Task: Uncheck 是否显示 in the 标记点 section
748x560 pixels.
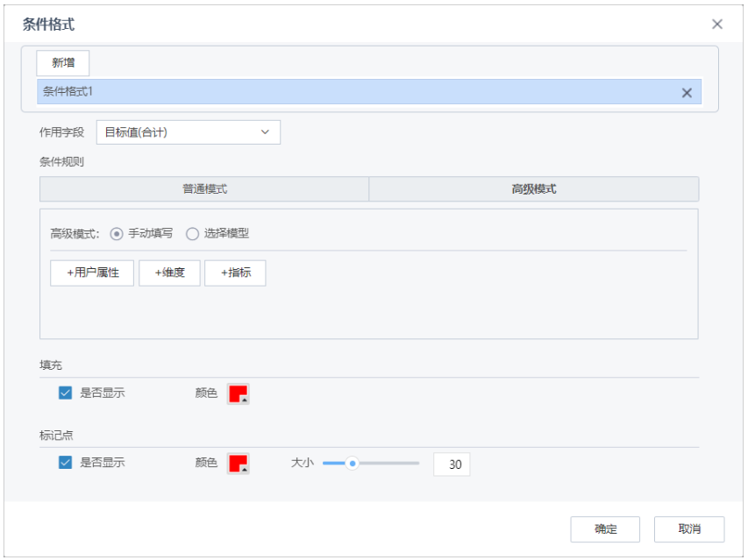Action: 66,463
